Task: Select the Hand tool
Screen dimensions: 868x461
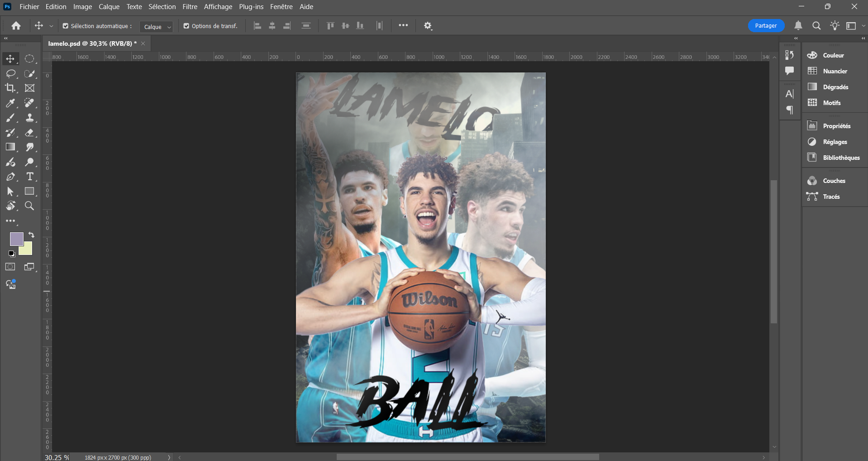Action: [x=10, y=206]
